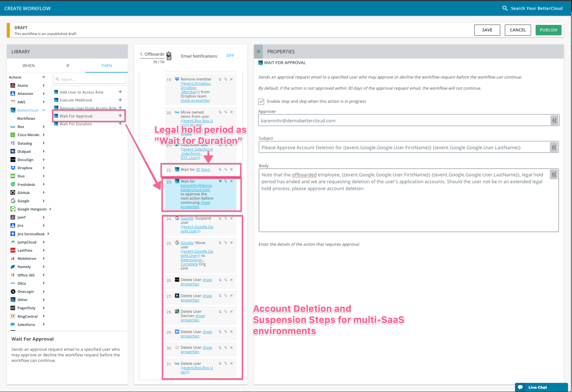Screen dimensions: 572x392
Task: Add the Execute Webhook action
Action: (x=120, y=100)
